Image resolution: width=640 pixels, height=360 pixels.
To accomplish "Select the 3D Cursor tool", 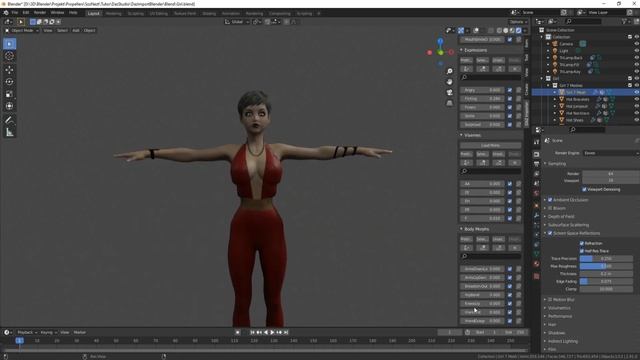I will 9,56.
